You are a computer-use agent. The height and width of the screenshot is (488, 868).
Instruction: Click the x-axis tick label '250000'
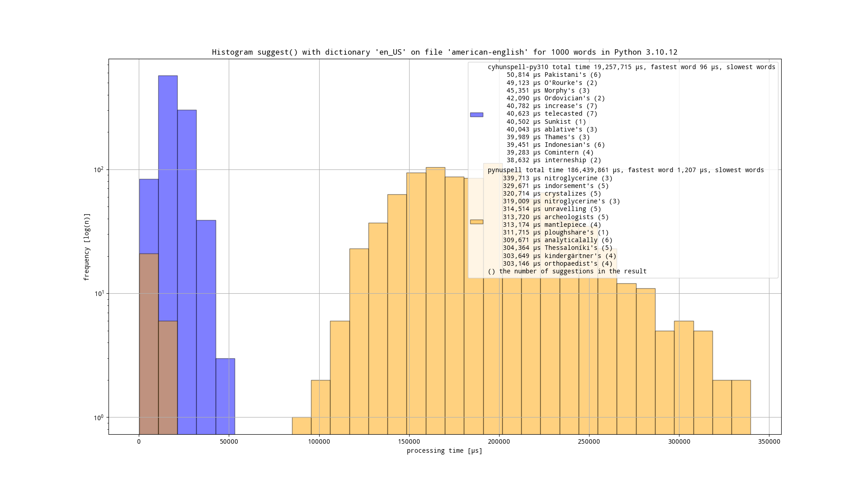point(589,441)
